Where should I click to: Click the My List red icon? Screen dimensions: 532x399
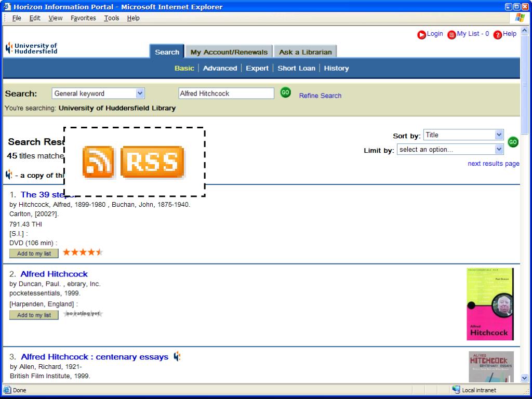pos(451,35)
